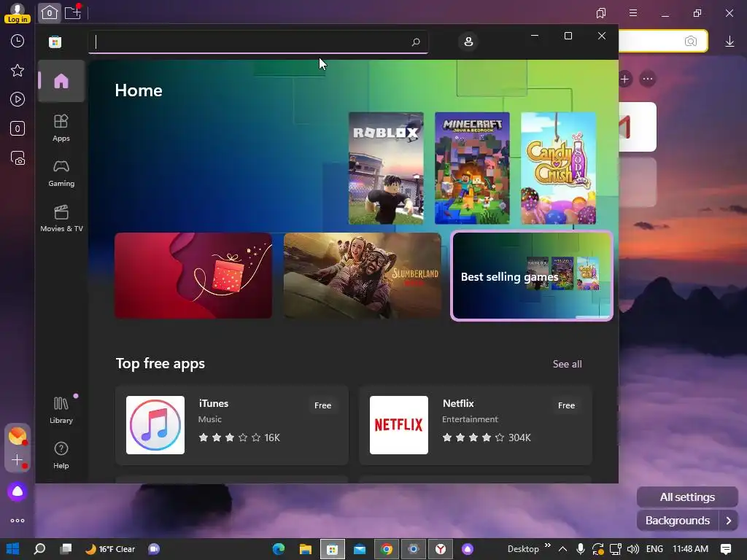Click the plus button on browser tableau
This screenshot has width=747, height=560.
pyautogui.click(x=624, y=79)
